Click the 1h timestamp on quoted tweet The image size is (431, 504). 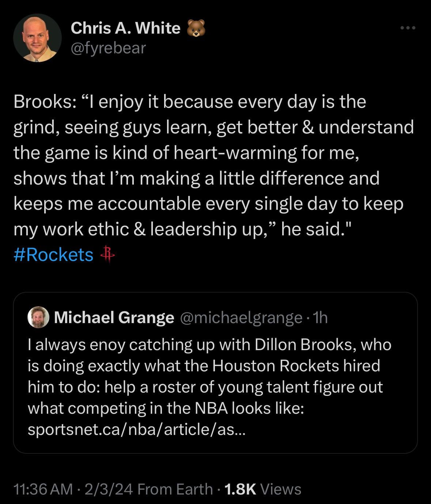(x=320, y=318)
